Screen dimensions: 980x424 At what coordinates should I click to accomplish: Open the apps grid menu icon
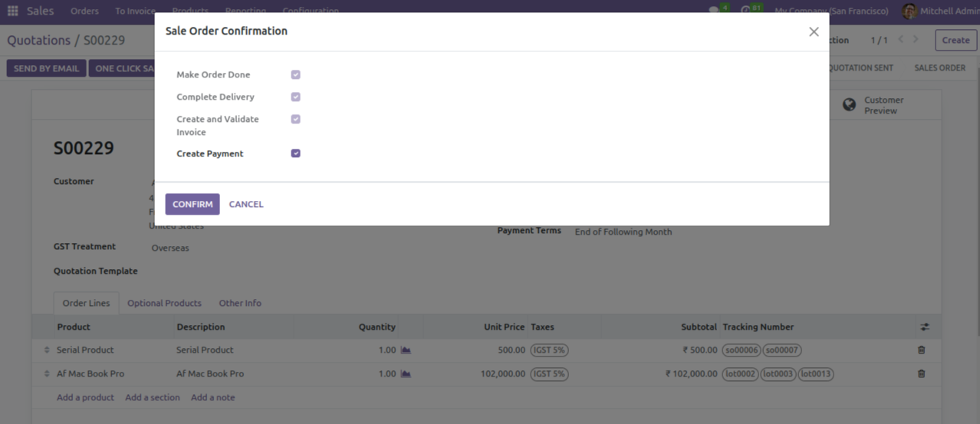pyautogui.click(x=13, y=12)
